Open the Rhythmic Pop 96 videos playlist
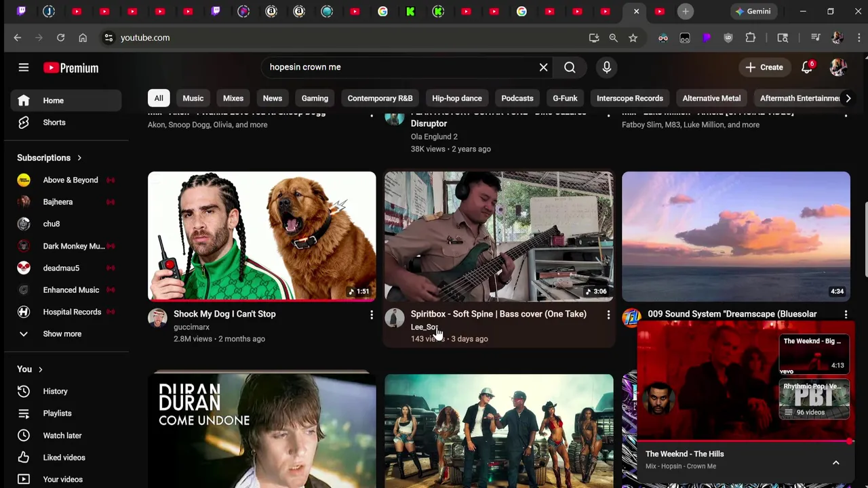Screen dimensions: 868x488 814,400
